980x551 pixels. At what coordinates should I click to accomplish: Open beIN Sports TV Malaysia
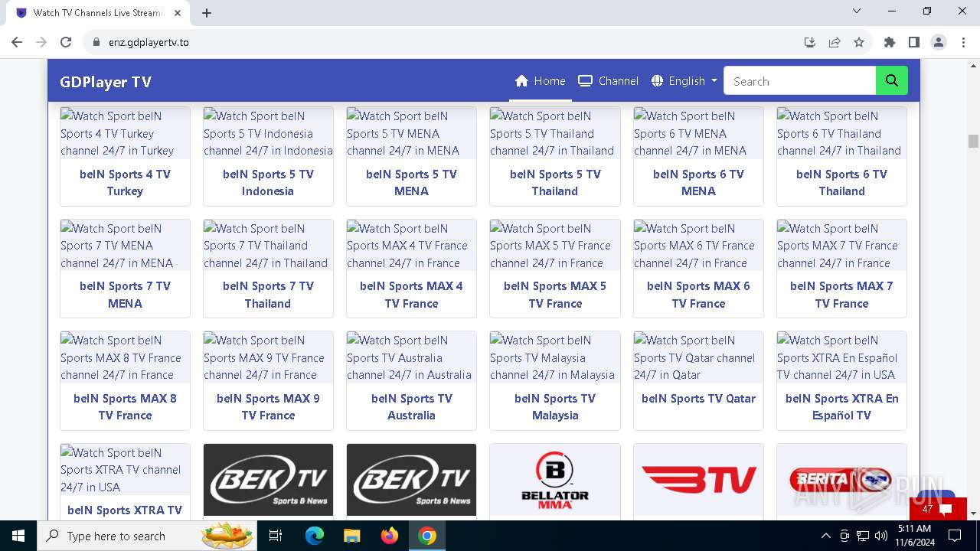(555, 407)
